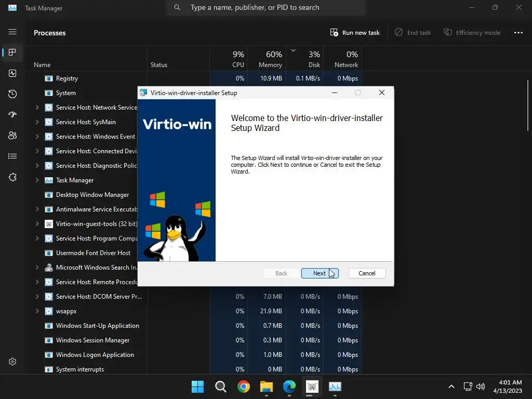Image resolution: width=532 pixels, height=399 pixels.
Task: Open the Performance page icon in sidebar
Action: [x=12, y=73]
